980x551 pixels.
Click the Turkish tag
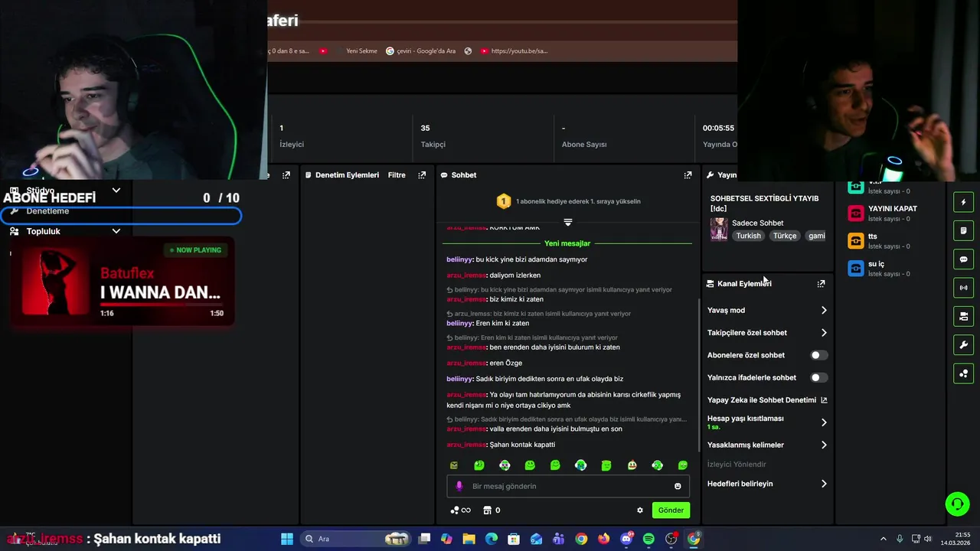[x=749, y=236]
